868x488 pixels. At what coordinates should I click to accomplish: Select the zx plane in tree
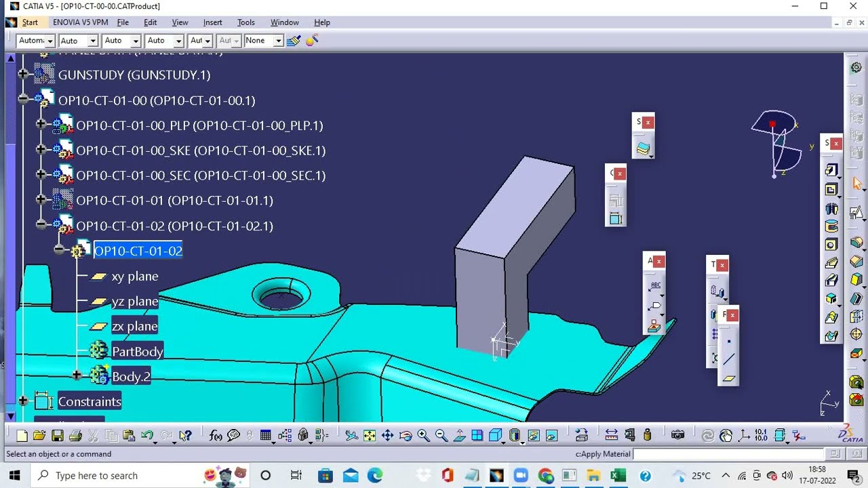tap(135, 326)
